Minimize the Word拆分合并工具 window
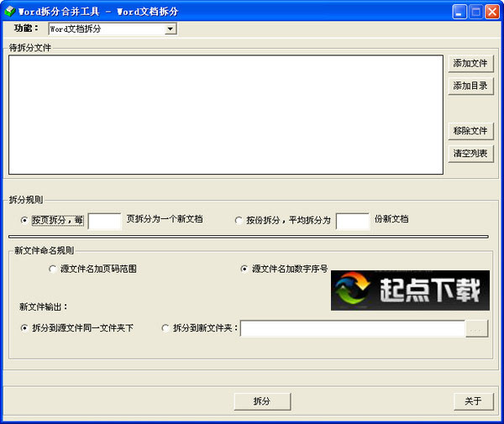Screen dimensions: 504x424 click(x=459, y=12)
